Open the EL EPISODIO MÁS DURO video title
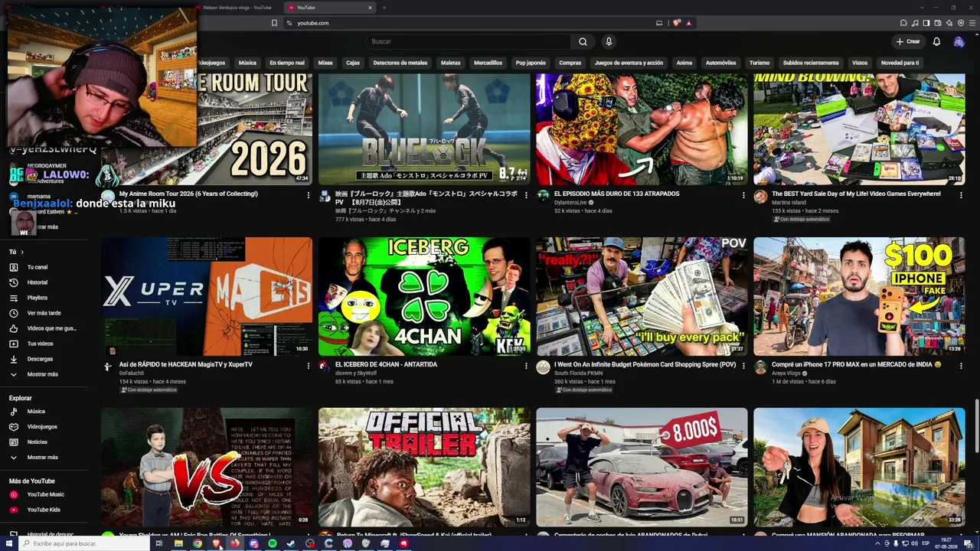 (617, 194)
